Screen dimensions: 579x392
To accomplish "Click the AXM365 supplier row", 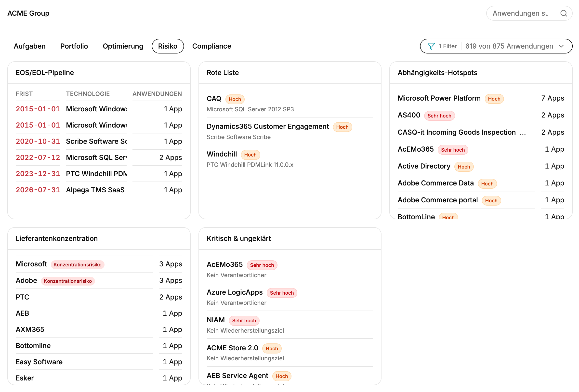I will click(99, 329).
